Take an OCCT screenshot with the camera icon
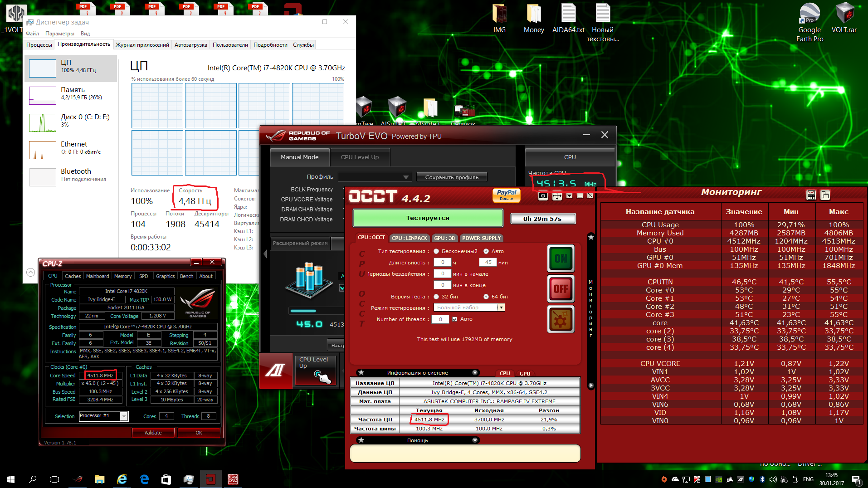868x488 pixels. click(543, 196)
